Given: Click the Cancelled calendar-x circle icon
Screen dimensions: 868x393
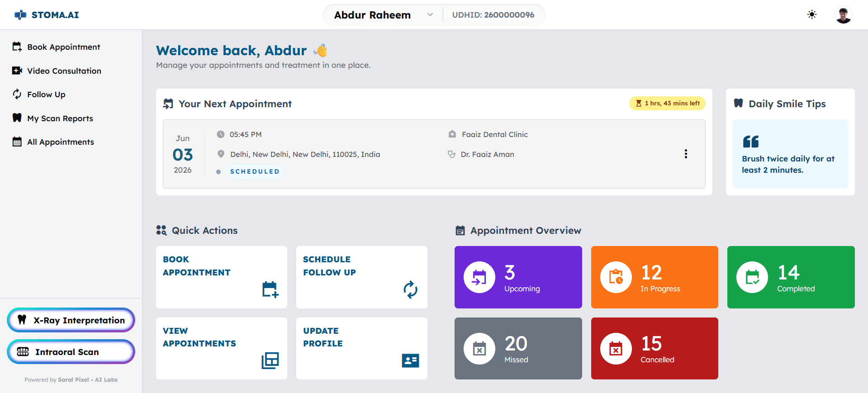Looking at the screenshot, I should (616, 349).
